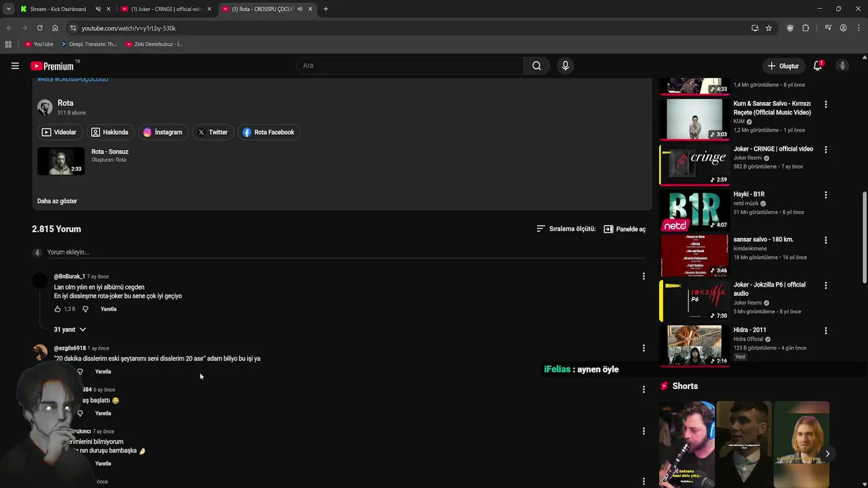The height and width of the screenshot is (488, 868).
Task: Visit Rota's Twitter link
Action: 212,132
